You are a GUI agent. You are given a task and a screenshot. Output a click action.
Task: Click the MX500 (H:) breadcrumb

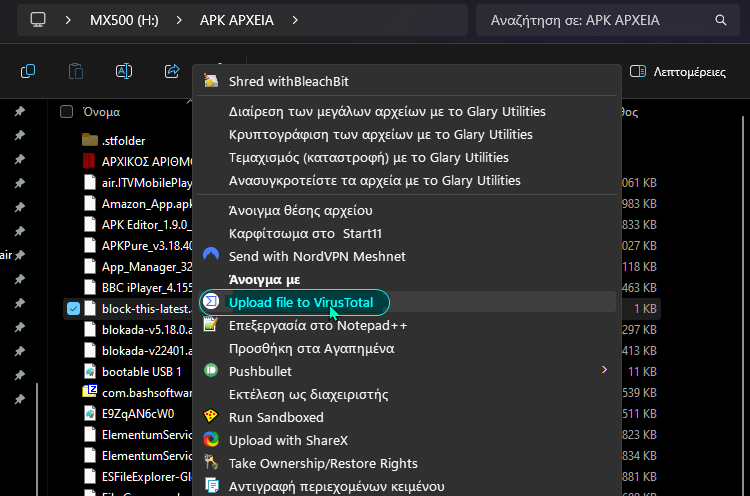(124, 20)
